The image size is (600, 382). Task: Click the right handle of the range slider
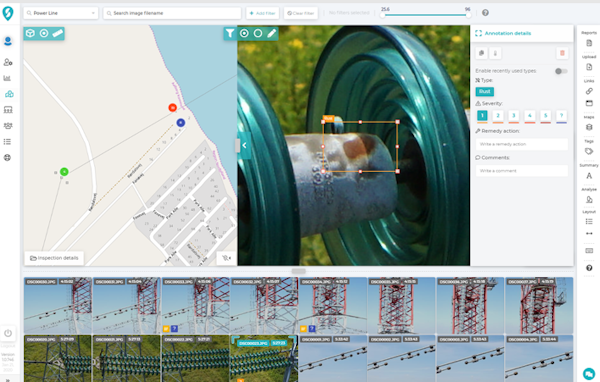pyautogui.click(x=468, y=15)
